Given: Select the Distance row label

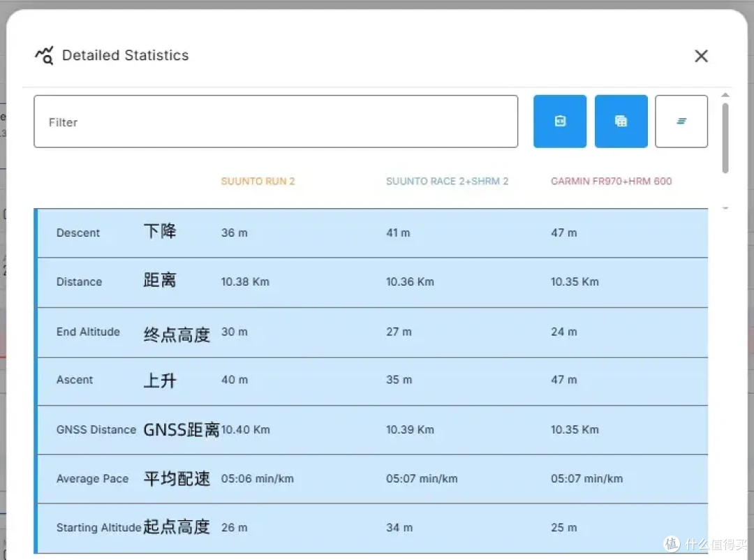Looking at the screenshot, I should tap(79, 282).
